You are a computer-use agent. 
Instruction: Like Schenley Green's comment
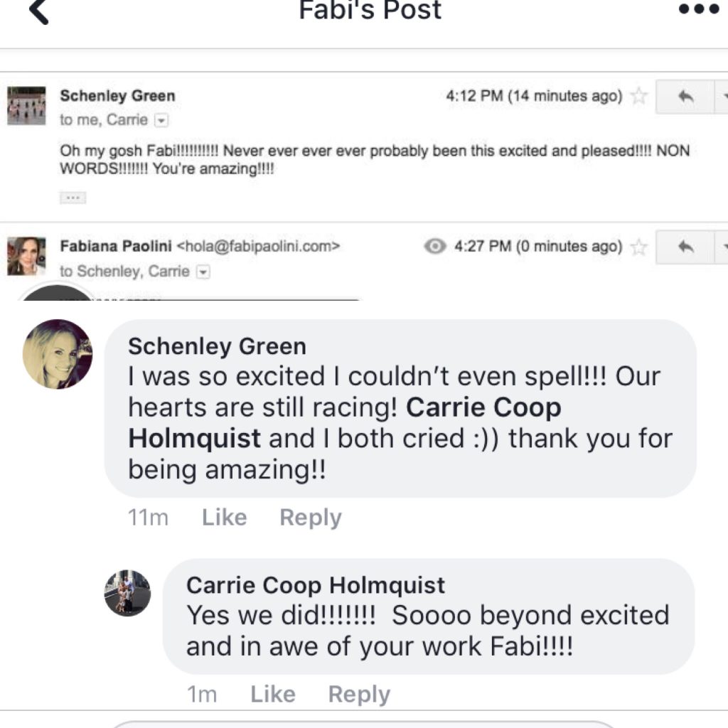pos(224,518)
